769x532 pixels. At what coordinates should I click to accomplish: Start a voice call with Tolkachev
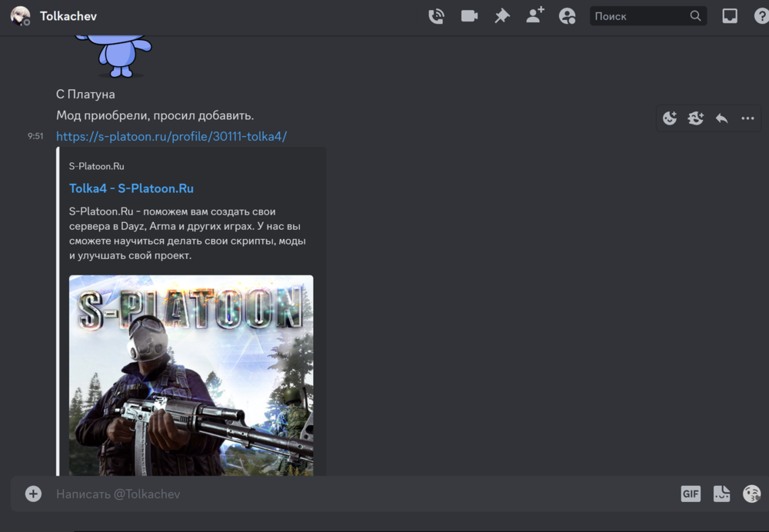[436, 16]
